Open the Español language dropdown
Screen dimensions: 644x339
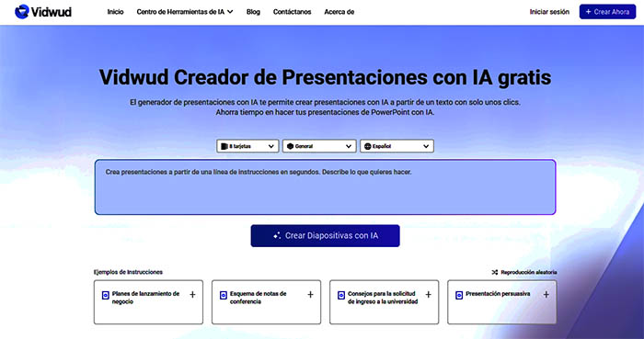(397, 146)
